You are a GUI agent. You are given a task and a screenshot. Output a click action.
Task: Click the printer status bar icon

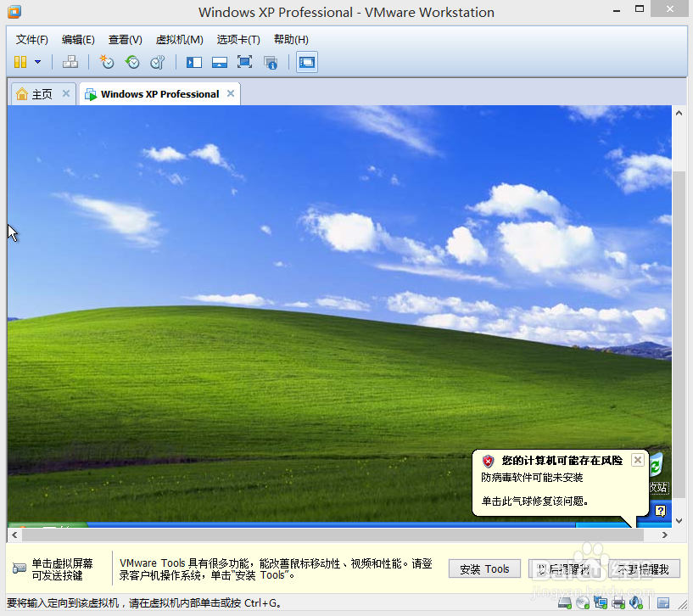click(x=618, y=602)
